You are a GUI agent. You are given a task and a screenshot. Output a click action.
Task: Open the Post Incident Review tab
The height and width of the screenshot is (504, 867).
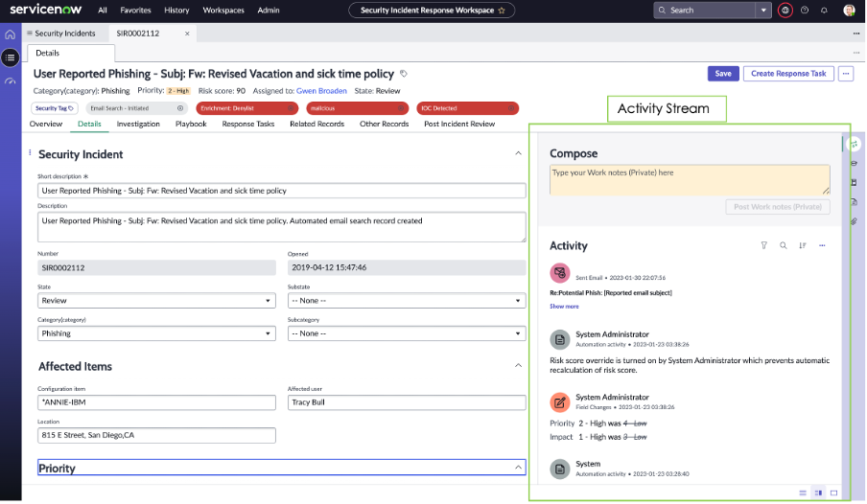tap(459, 124)
